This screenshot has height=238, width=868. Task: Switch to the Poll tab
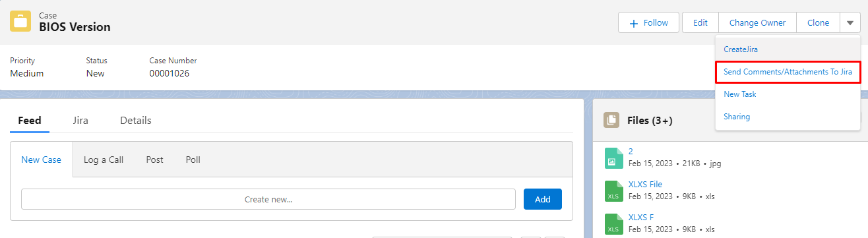coord(193,160)
